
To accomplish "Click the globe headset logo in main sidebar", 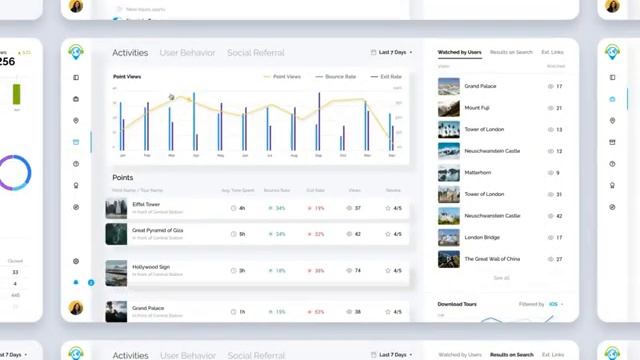I will [76, 52].
